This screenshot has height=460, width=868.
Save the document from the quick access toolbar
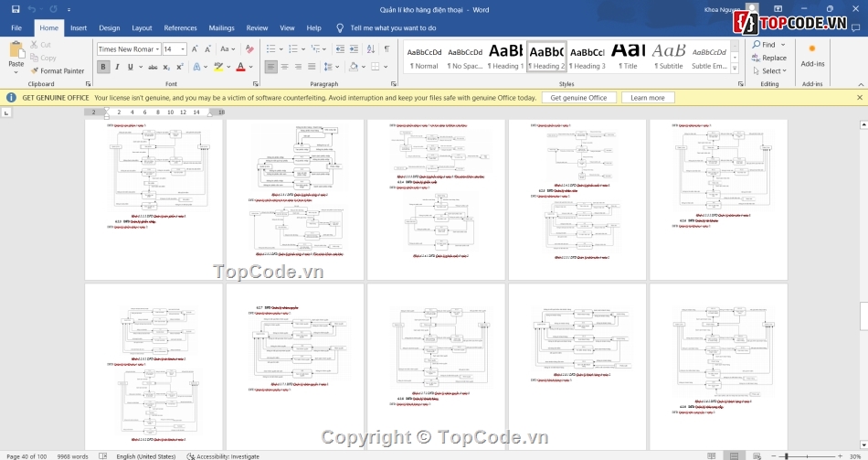tap(16, 9)
